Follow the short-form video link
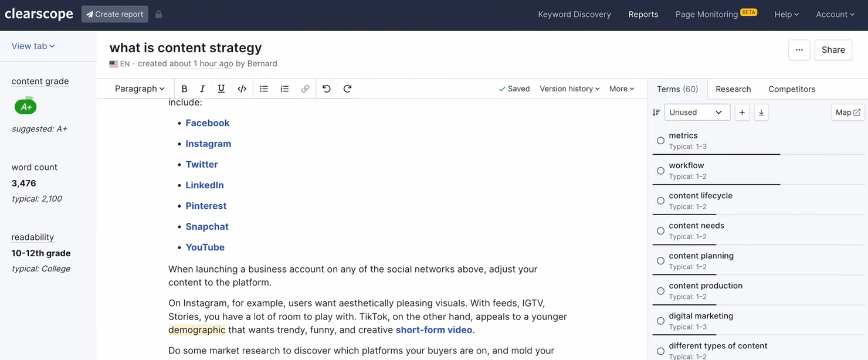This screenshot has width=868, height=360. pos(433,330)
